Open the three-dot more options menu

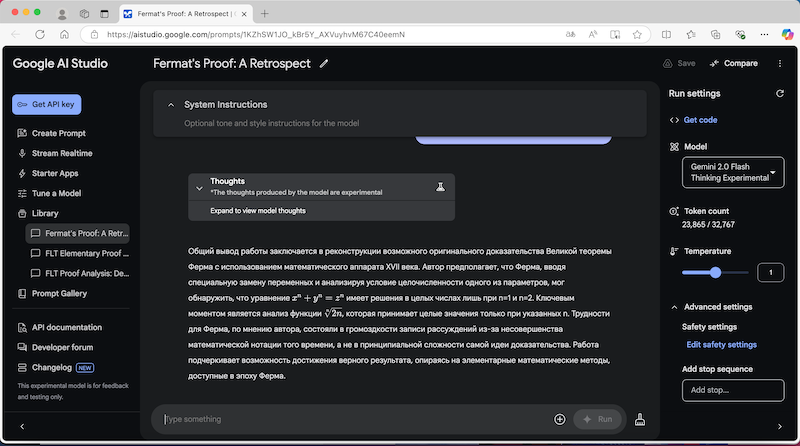[x=780, y=63]
